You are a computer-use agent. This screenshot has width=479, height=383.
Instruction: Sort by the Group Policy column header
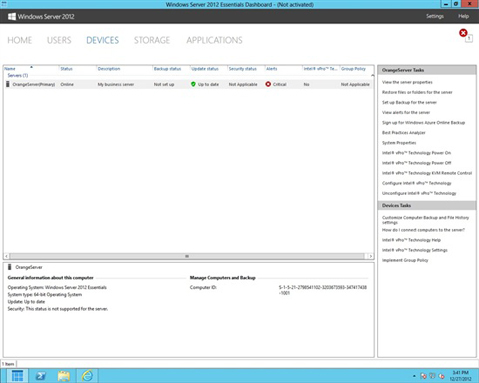[353, 69]
